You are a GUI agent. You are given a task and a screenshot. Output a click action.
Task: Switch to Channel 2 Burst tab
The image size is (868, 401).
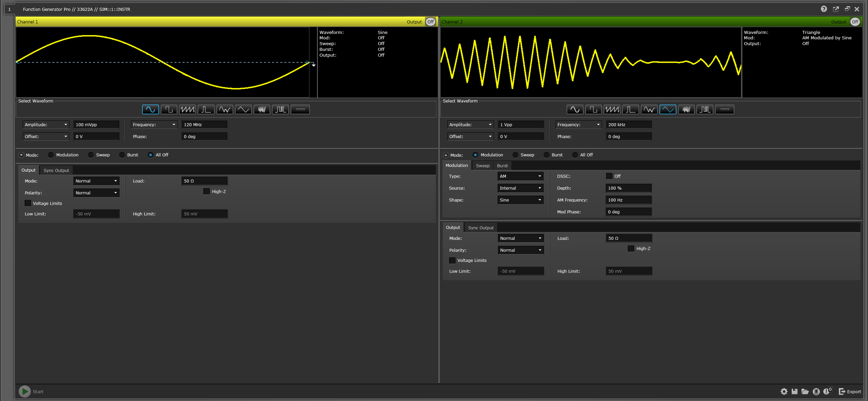tap(502, 166)
